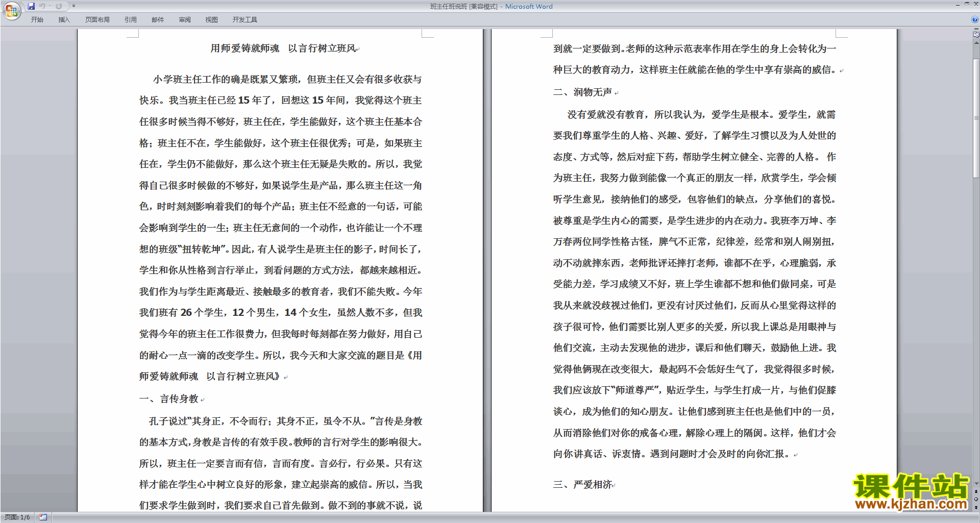Open the 邮件 ribbon tab
The height and width of the screenshot is (523, 980).
[158, 20]
